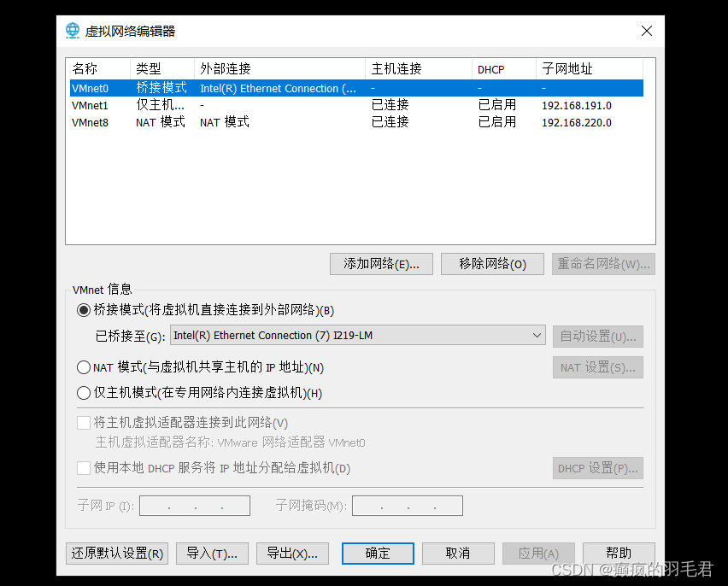The height and width of the screenshot is (586, 728).
Task: Click the 移除网络(O) button
Action: click(x=492, y=264)
